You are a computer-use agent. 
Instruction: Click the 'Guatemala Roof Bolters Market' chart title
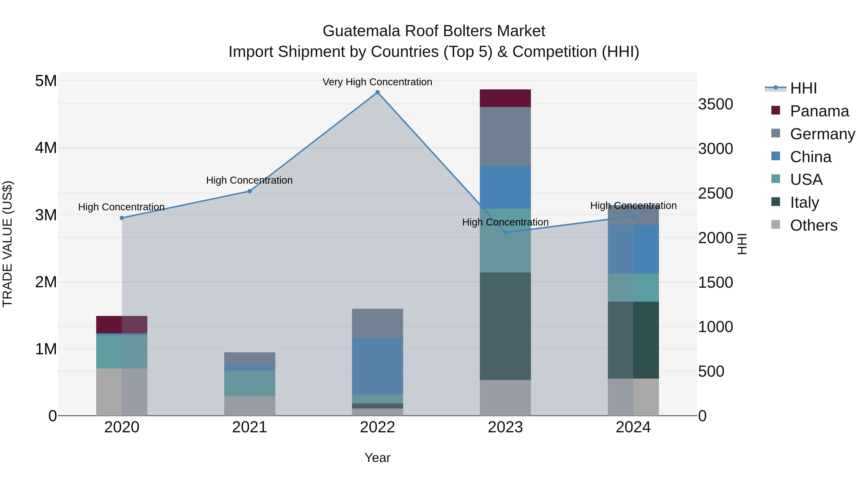(434, 31)
